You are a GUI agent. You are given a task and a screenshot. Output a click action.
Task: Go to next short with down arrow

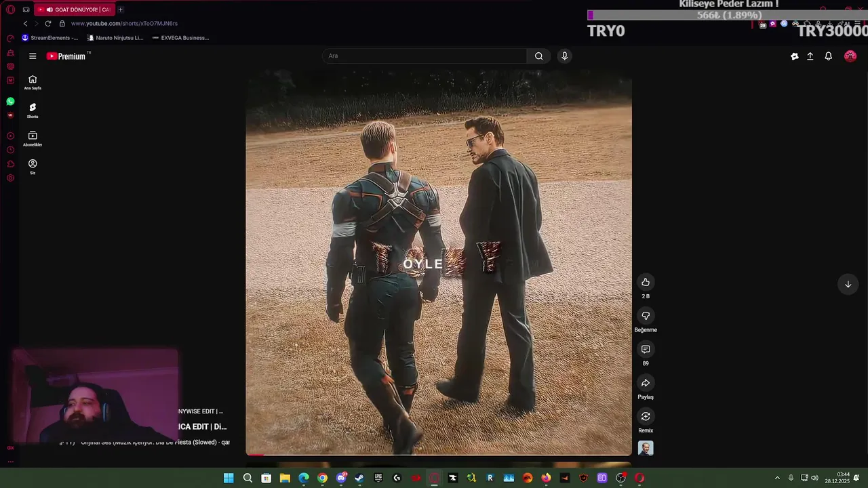[848, 285]
